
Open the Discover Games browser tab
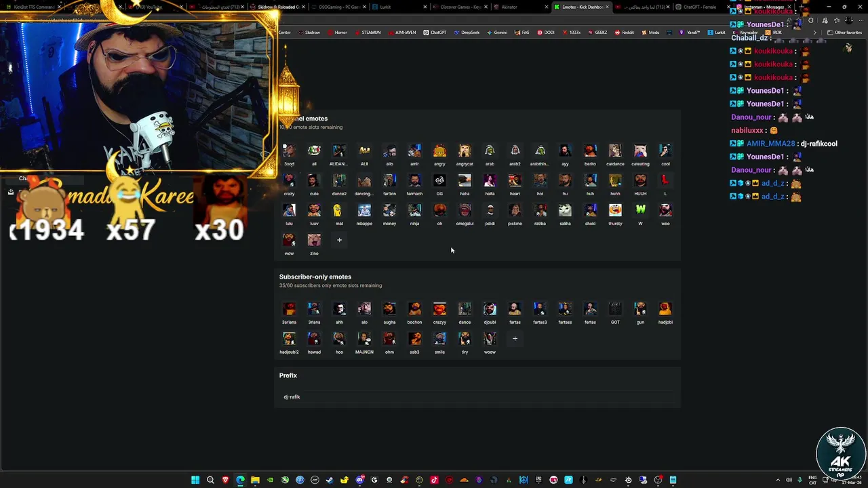[460, 7]
